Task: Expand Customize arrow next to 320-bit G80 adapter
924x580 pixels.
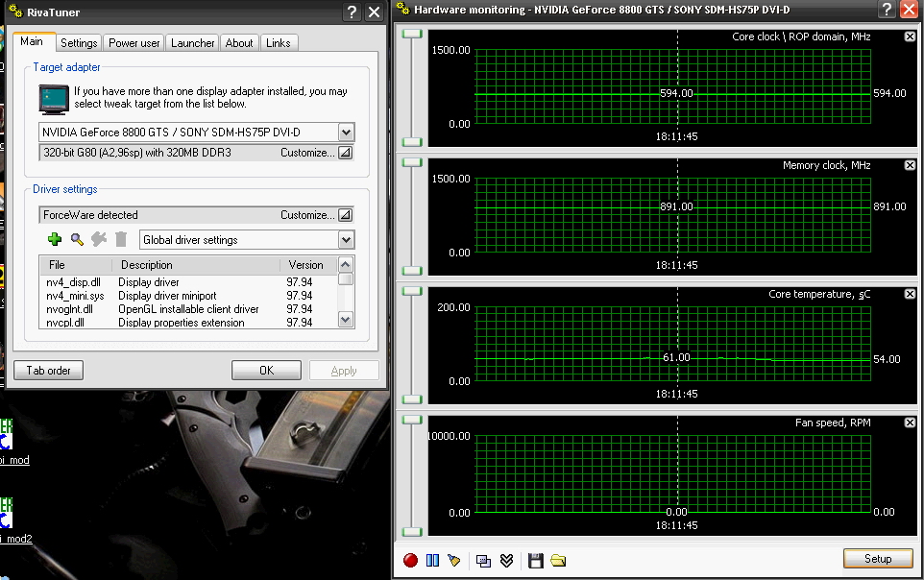Action: pos(346,153)
